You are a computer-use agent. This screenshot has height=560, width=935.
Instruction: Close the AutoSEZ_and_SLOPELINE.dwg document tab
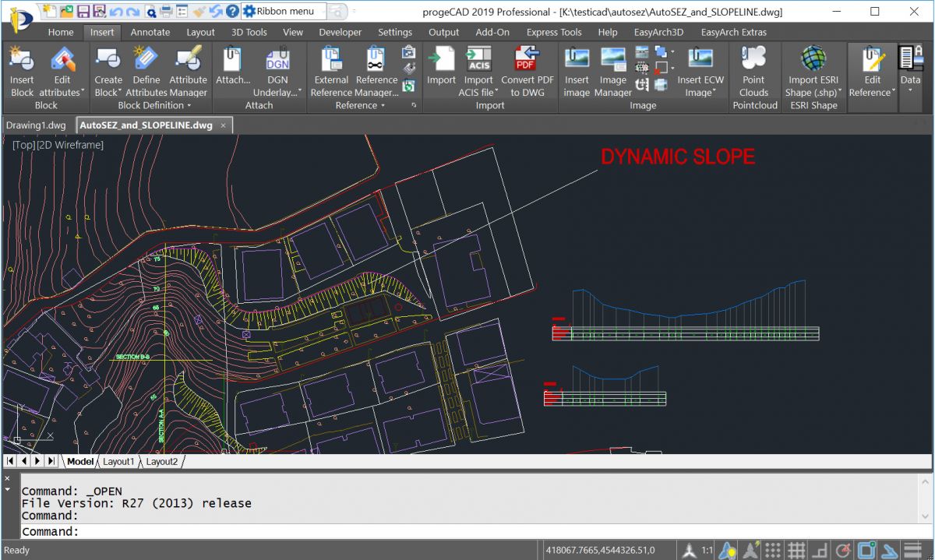[x=223, y=125]
